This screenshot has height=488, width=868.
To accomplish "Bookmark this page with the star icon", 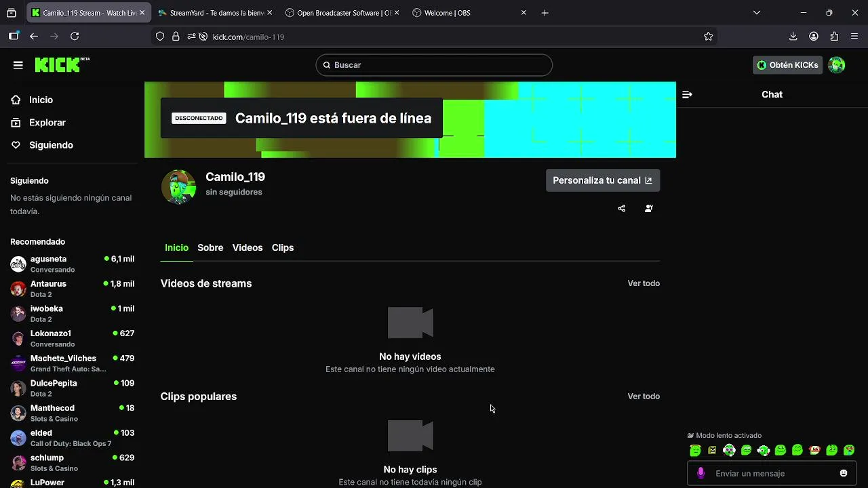I will click(709, 37).
